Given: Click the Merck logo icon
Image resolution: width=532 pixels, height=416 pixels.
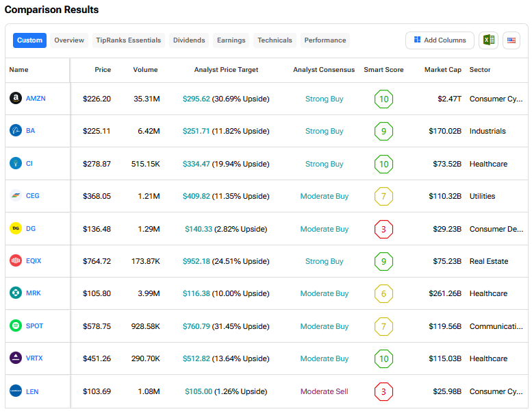Looking at the screenshot, I should tap(16, 293).
